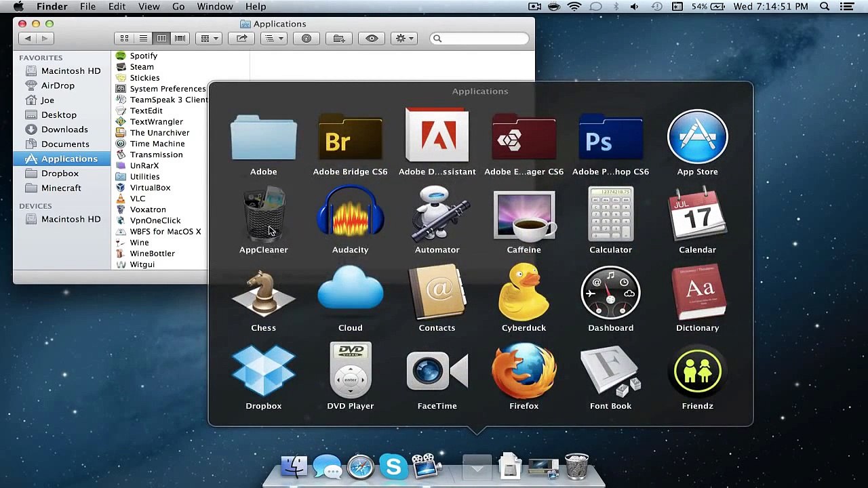This screenshot has height=488, width=868.
Task: Click the Share button in Finder toolbar
Action: coord(241,39)
